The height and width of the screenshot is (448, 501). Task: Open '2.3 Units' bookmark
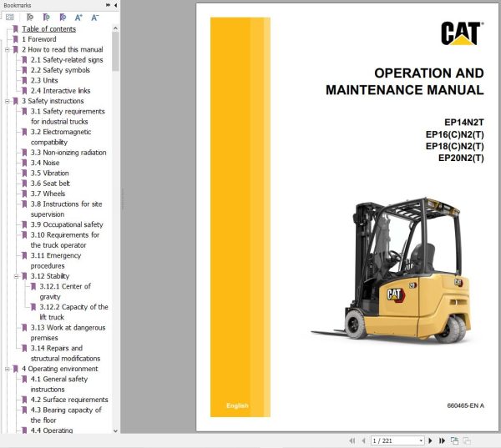click(44, 80)
